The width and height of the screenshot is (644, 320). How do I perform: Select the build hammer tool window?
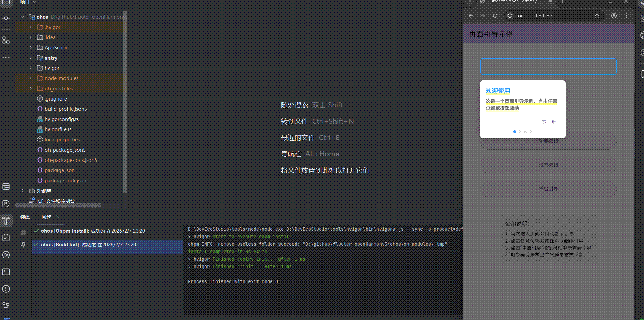click(x=6, y=220)
